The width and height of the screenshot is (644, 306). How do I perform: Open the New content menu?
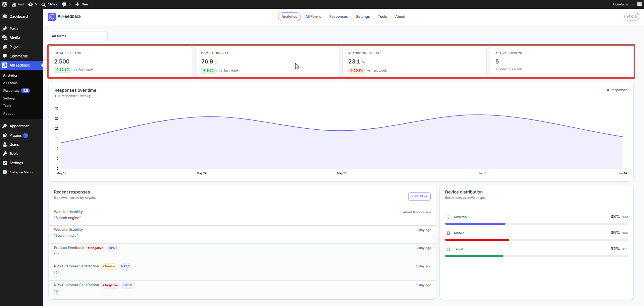pos(82,4)
